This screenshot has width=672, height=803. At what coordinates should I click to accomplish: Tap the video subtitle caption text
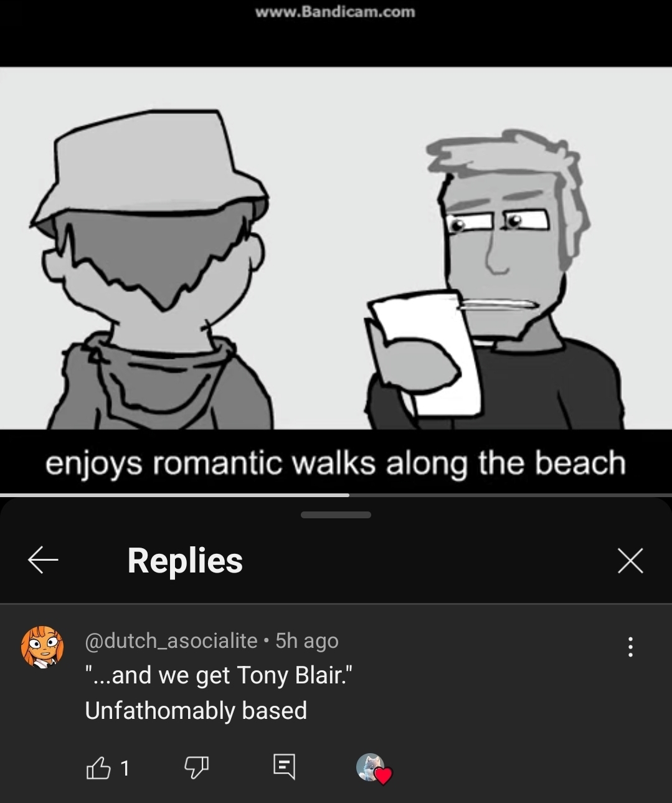335,463
